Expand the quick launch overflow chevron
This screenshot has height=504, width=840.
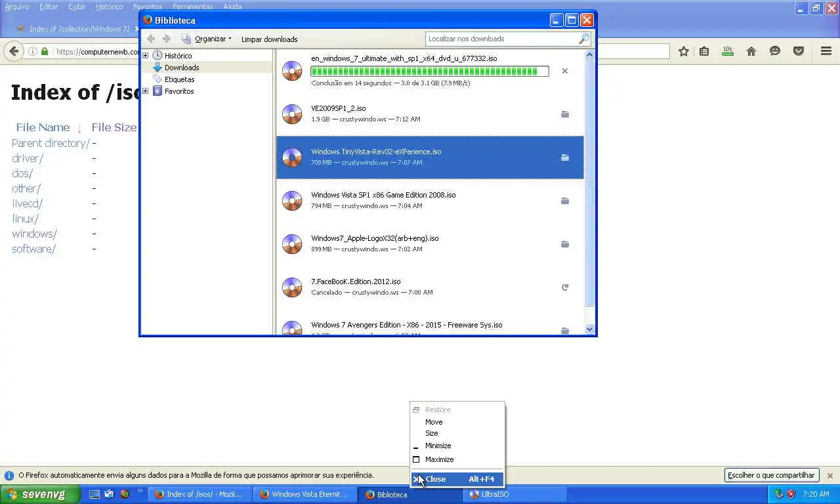[140, 492]
